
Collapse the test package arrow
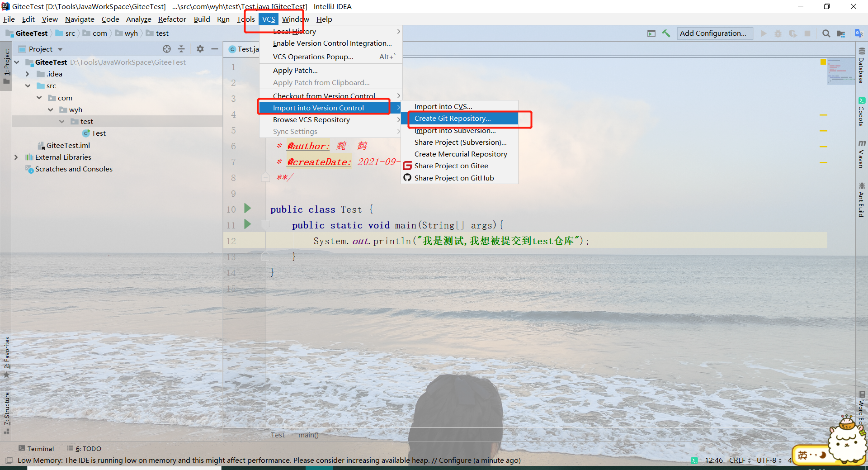62,121
